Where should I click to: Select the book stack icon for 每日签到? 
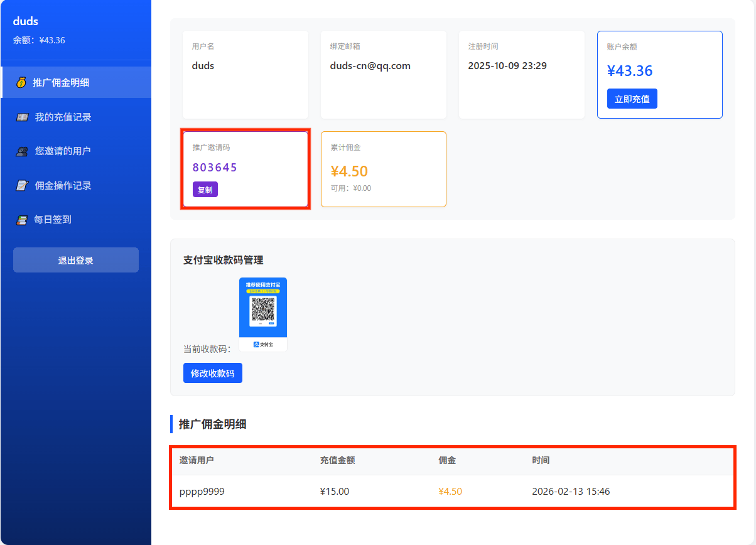click(x=21, y=220)
